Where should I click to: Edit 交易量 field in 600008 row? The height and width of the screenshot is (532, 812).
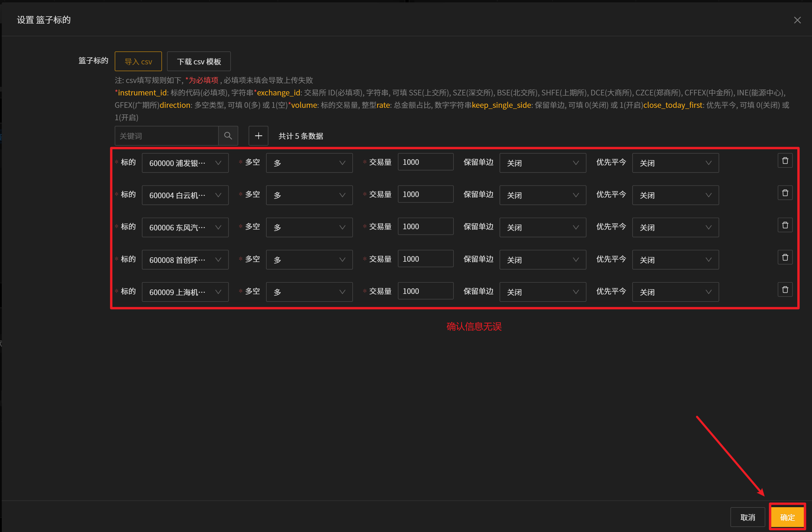425,258
